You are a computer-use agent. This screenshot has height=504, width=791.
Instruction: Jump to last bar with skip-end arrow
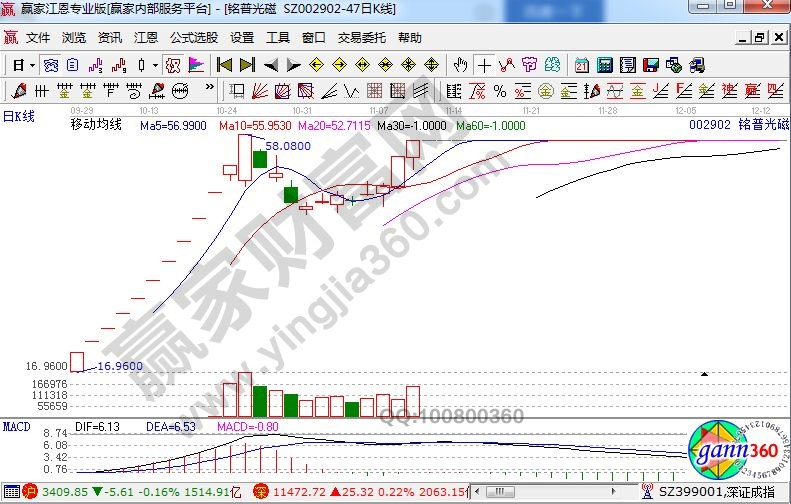[x=246, y=65]
